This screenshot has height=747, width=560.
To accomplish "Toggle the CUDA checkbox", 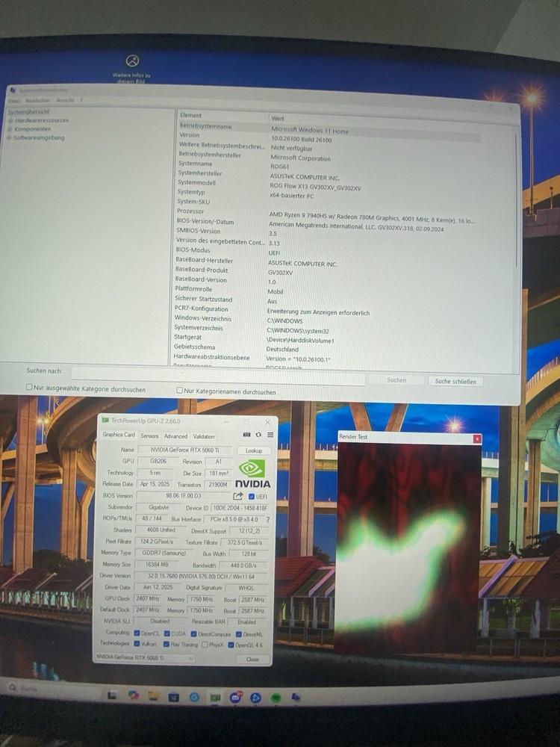I will point(167,633).
